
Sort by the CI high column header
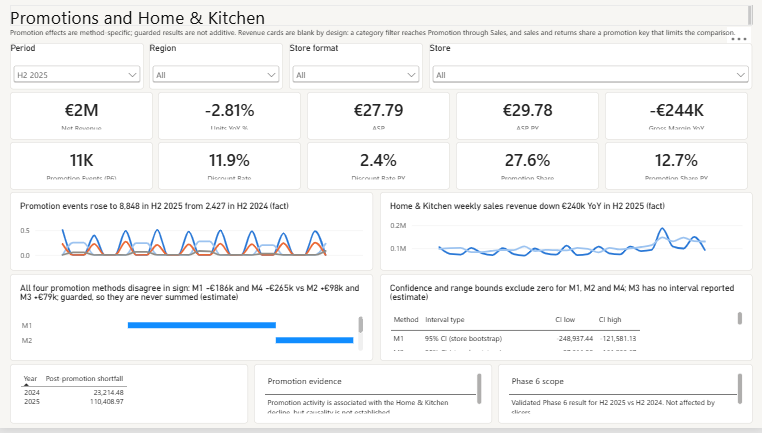[610, 319]
